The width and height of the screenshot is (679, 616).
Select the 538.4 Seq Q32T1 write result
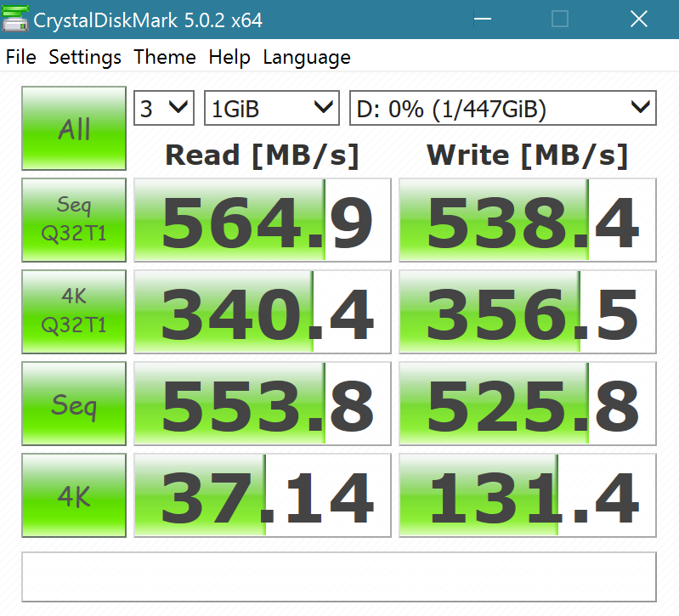click(528, 220)
